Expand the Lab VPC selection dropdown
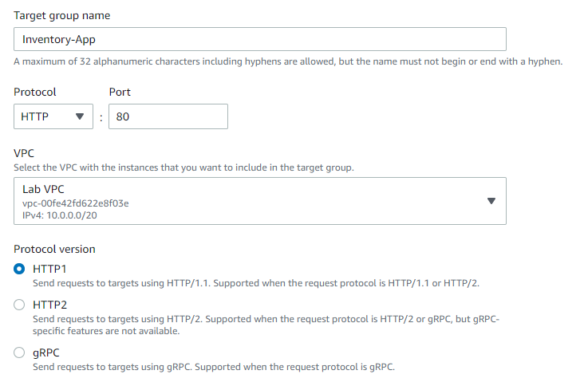Viewport: 588px width, 386px height. coord(260,201)
